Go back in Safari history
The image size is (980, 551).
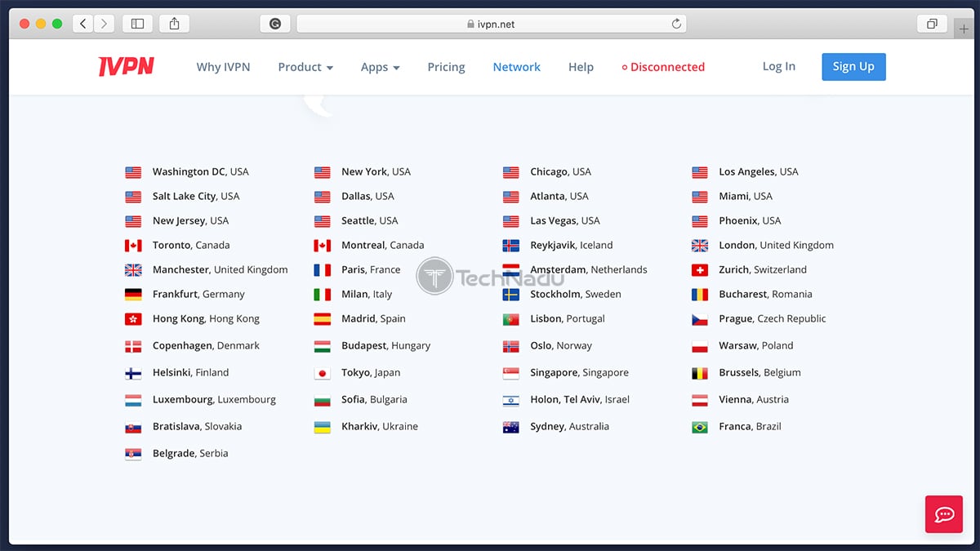point(82,24)
